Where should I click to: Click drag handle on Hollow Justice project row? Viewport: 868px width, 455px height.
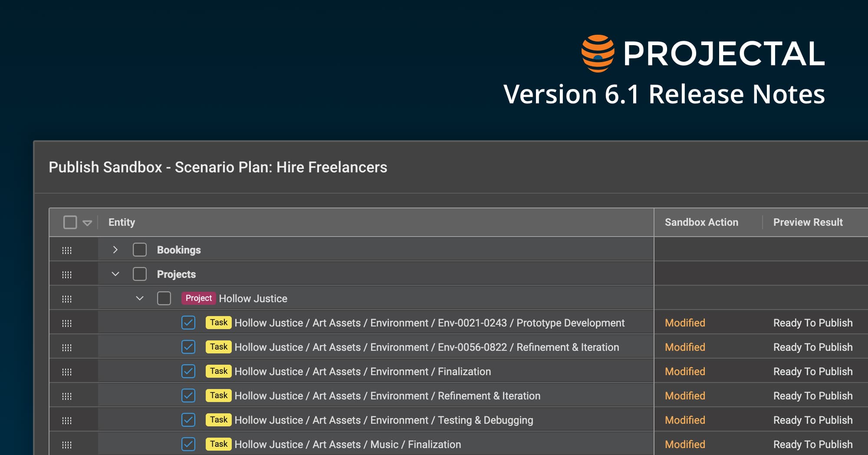(x=66, y=299)
